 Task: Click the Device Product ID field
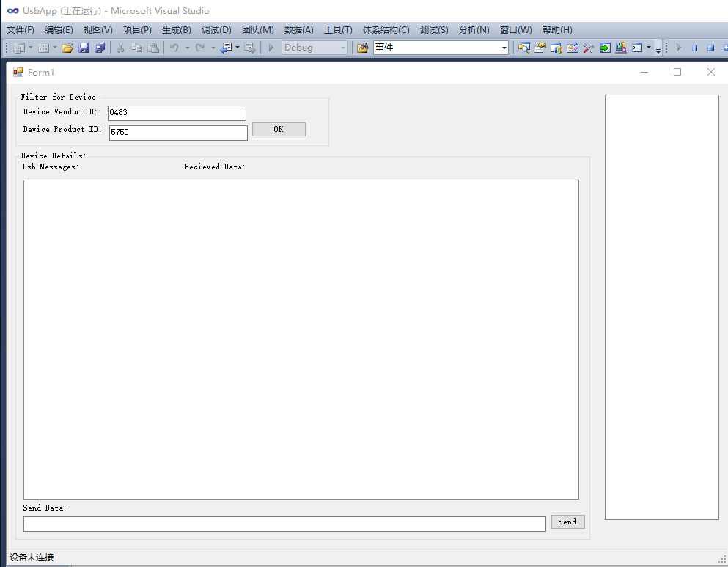coord(178,133)
